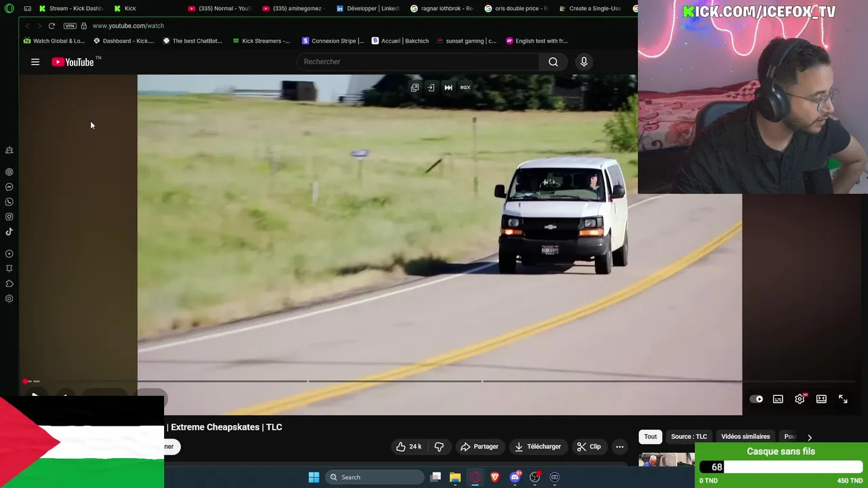Click the www.youtube.com/watch address bar
Viewport: 868px width, 488px height.
click(x=128, y=26)
